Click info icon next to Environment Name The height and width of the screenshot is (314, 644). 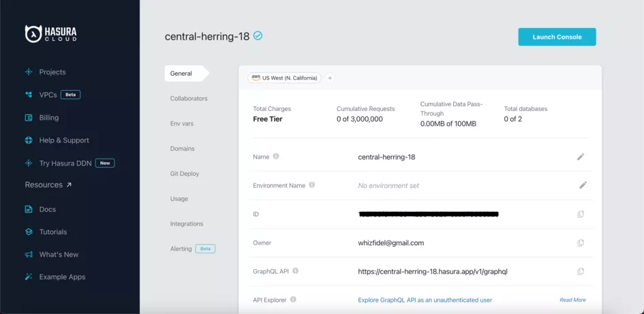pos(311,185)
